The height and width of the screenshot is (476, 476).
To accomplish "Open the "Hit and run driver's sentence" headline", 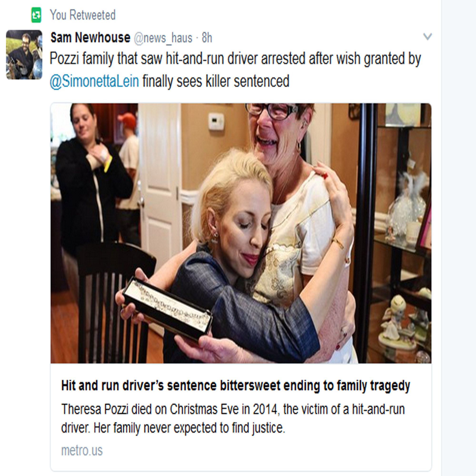I will tap(236, 386).
